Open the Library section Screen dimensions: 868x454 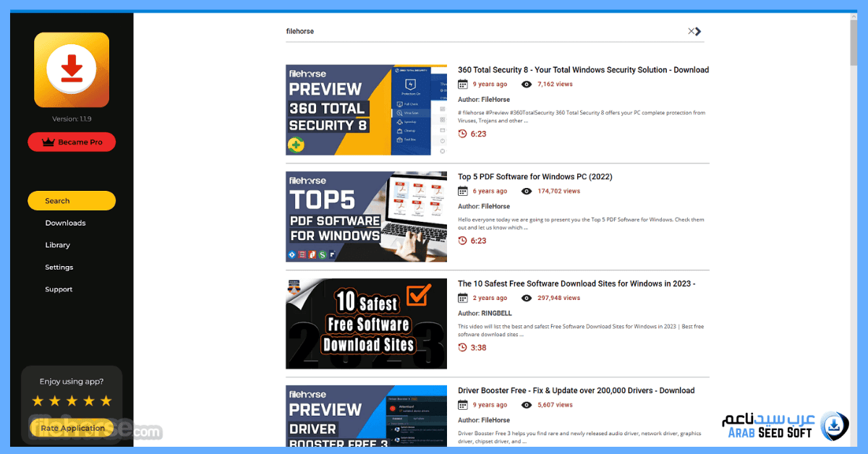57,245
